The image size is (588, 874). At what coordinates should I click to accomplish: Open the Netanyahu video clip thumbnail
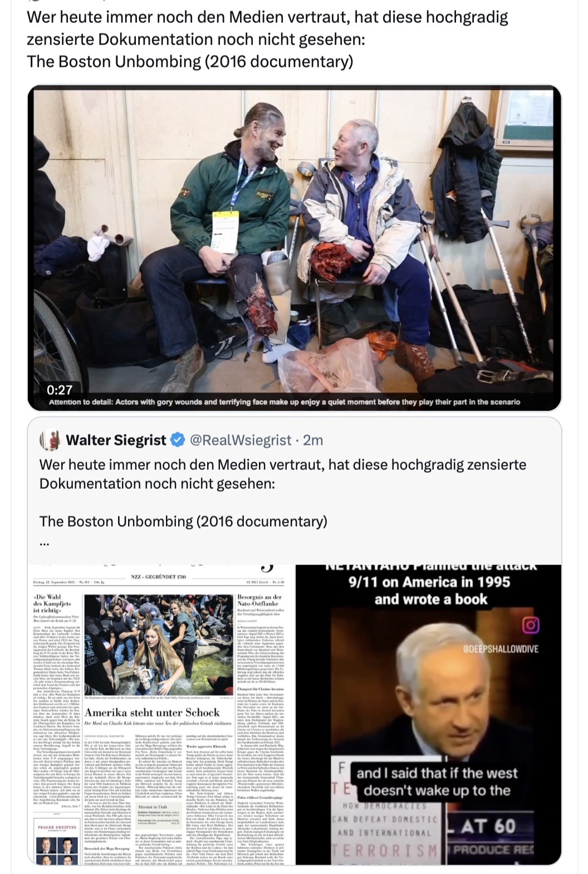click(428, 715)
